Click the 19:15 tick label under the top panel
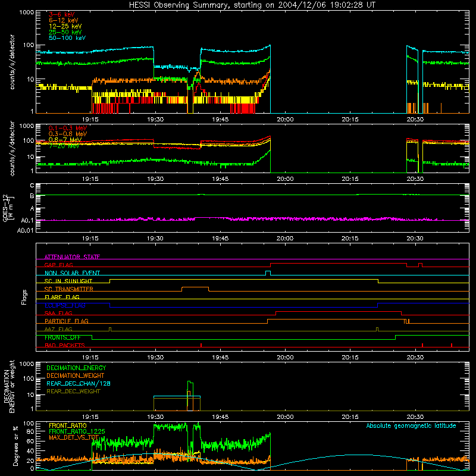The image size is (476, 476). (x=90, y=120)
